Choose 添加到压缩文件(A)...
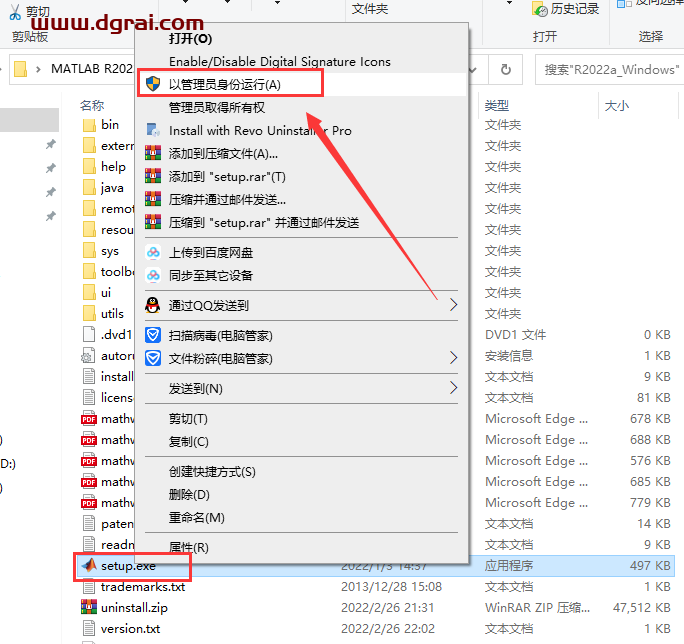This screenshot has height=644, width=684. [223, 154]
